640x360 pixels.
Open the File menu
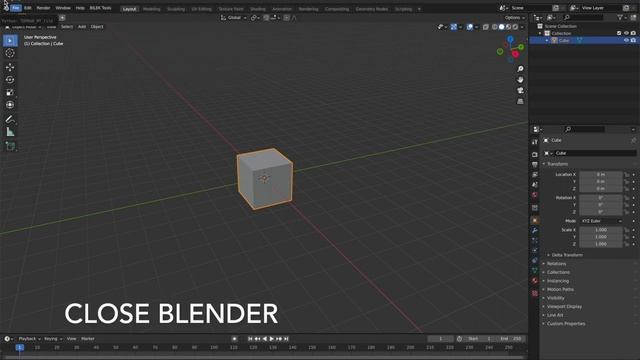click(16, 8)
